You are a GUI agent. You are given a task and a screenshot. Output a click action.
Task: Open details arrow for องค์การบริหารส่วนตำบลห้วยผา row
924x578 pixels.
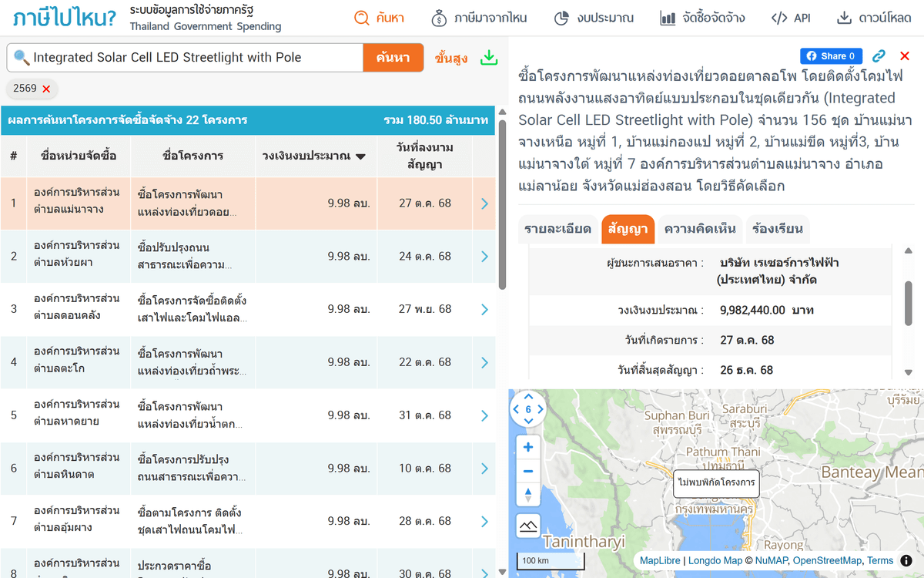[x=484, y=257]
